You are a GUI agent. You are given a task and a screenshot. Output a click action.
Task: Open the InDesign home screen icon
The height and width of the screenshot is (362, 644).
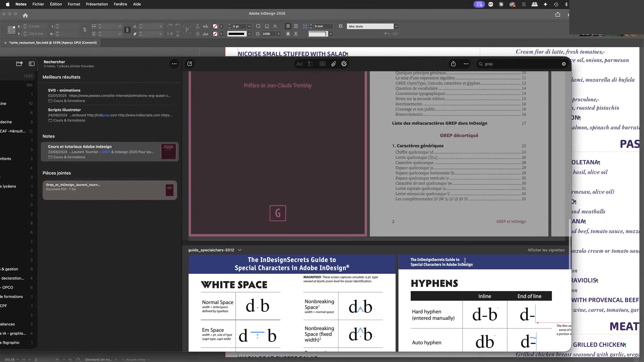click(25, 15)
